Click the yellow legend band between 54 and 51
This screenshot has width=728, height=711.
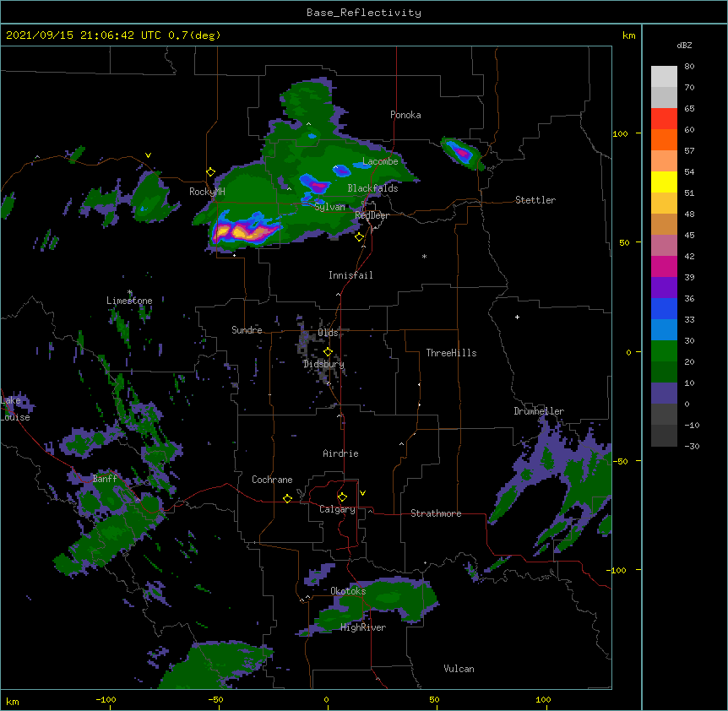point(664,182)
